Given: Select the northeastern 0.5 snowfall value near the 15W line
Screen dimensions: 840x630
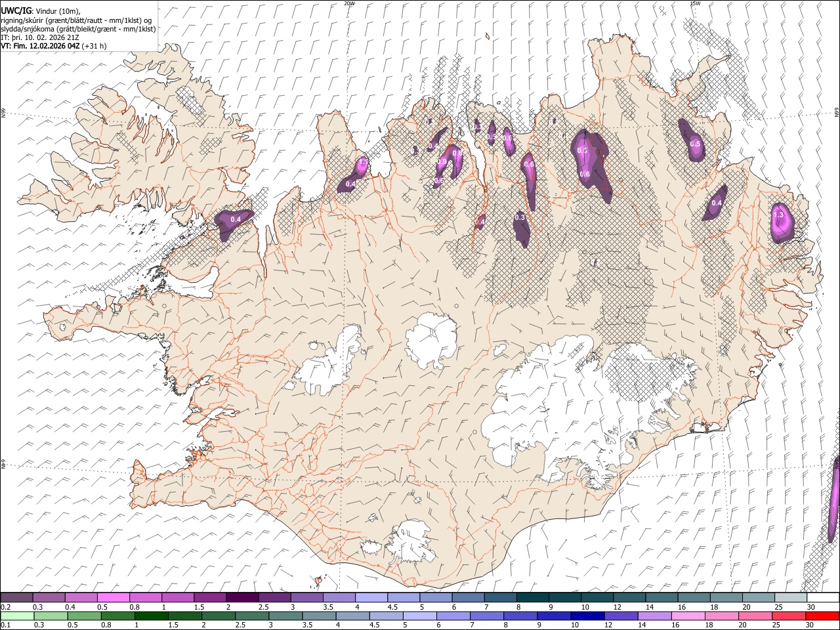Looking at the screenshot, I should [x=695, y=144].
